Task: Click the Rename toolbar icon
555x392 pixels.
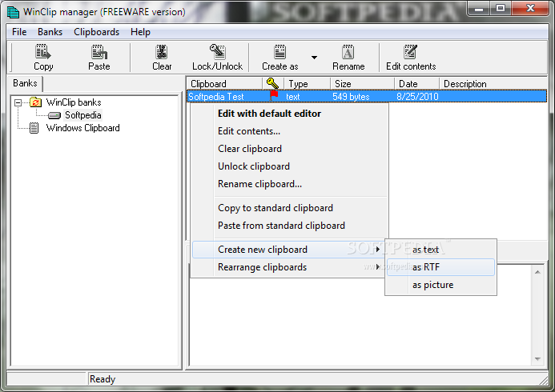Action: 348,52
